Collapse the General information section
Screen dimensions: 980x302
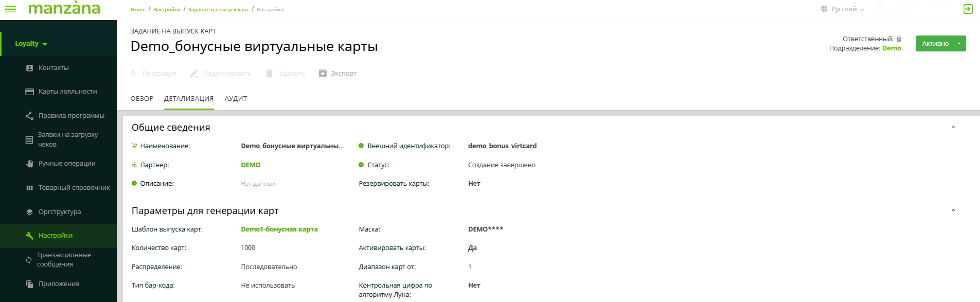(953, 127)
